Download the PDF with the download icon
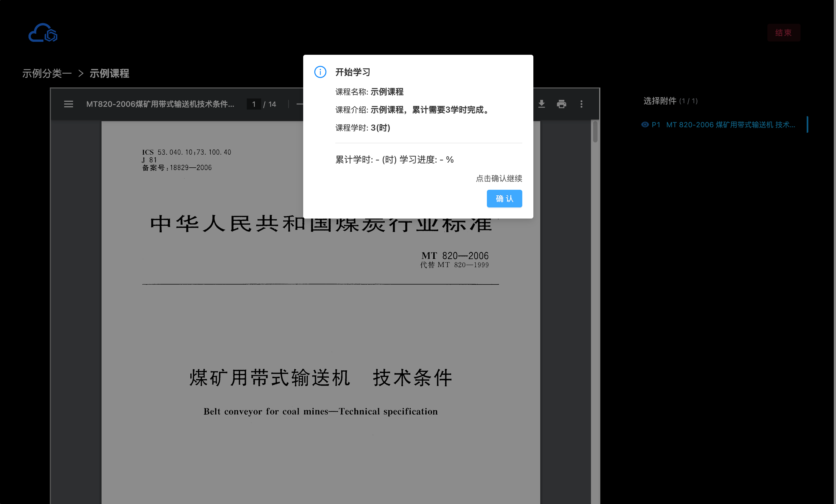Image resolution: width=836 pixels, height=504 pixels. click(x=541, y=104)
